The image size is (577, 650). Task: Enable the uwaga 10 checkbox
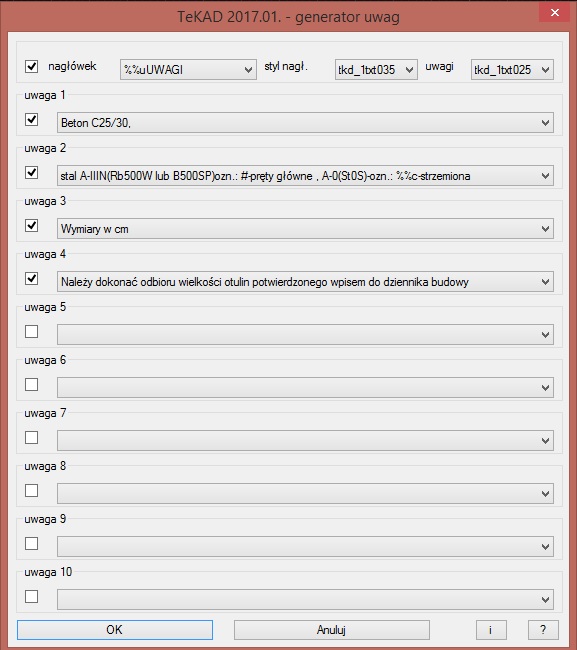click(x=32, y=597)
